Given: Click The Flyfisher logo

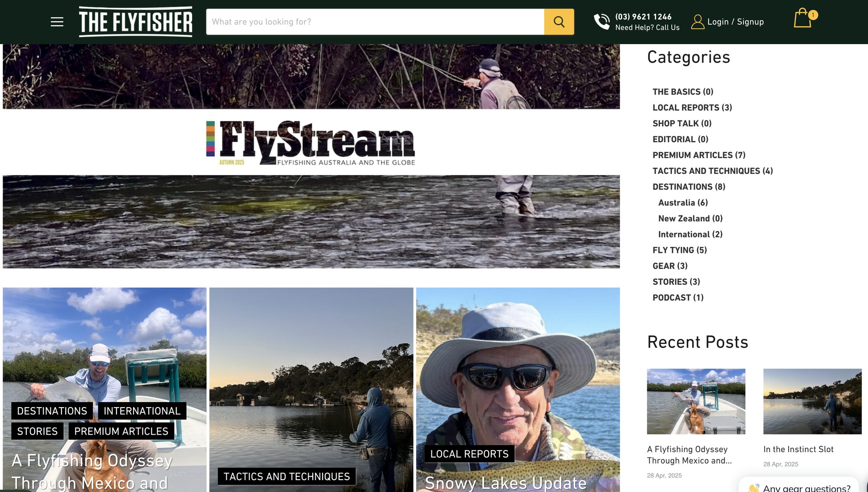Looking at the screenshot, I should [x=136, y=22].
